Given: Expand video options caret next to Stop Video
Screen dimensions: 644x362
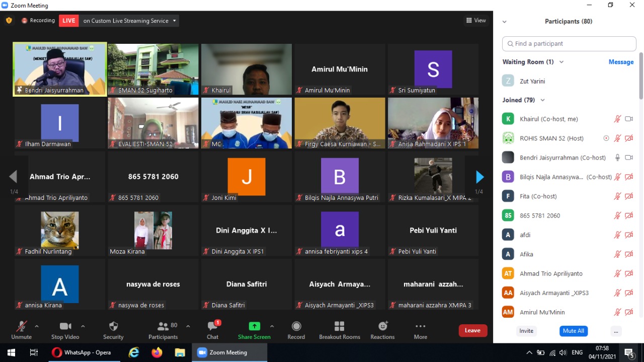Looking at the screenshot, I should click(x=83, y=326).
